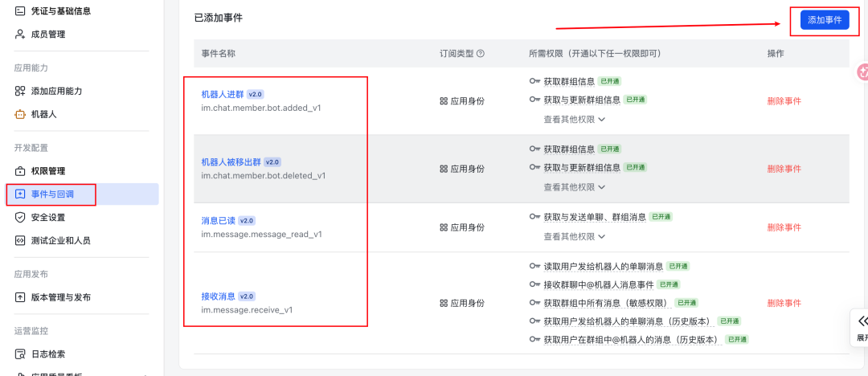Image resolution: width=868 pixels, height=376 pixels.
Task: Expand 查看其他权限 under 消息已读
Action: click(574, 237)
